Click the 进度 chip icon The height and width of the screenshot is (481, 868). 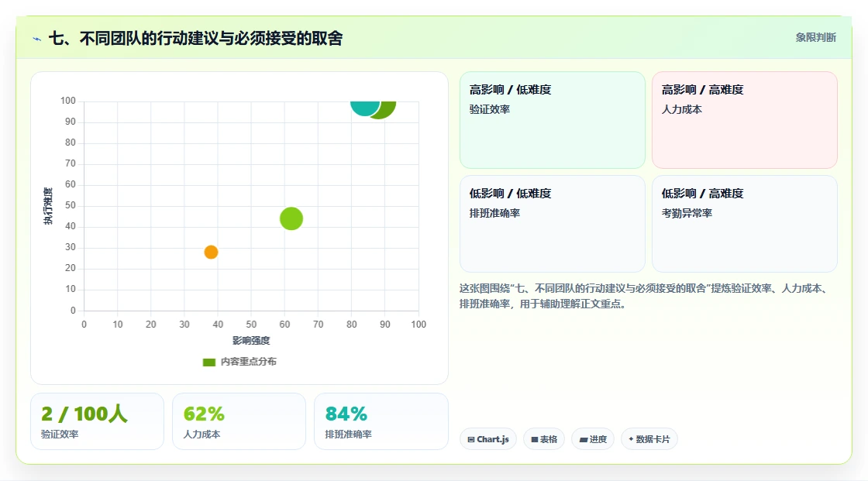click(584, 439)
